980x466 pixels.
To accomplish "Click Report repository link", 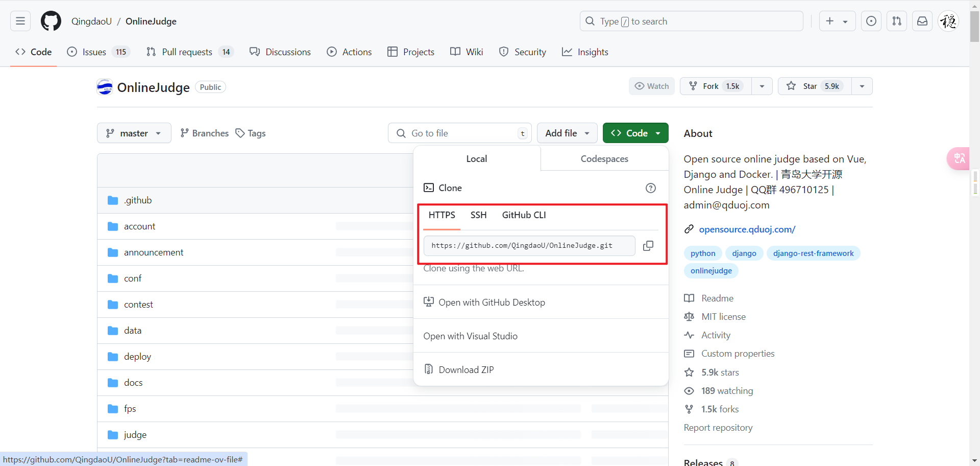I will (x=718, y=428).
